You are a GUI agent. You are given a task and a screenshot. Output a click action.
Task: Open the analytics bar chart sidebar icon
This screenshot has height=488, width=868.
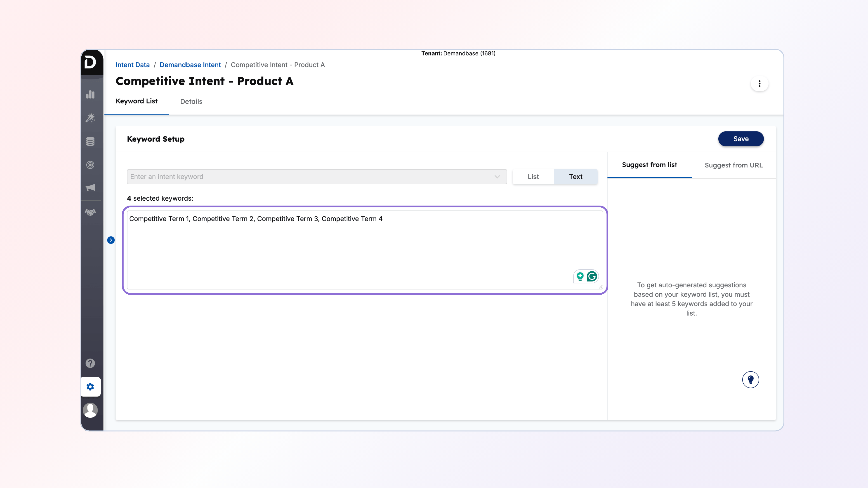click(x=90, y=95)
